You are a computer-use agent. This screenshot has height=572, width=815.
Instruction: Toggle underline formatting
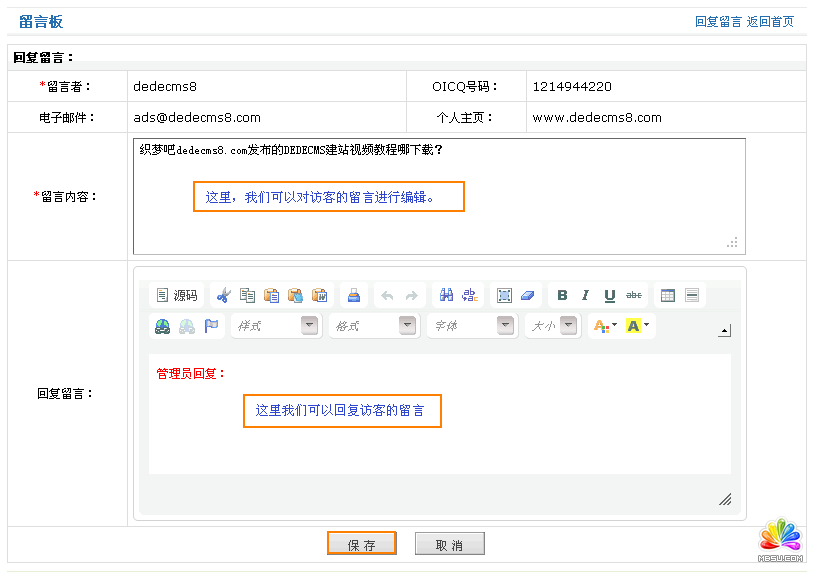(609, 295)
